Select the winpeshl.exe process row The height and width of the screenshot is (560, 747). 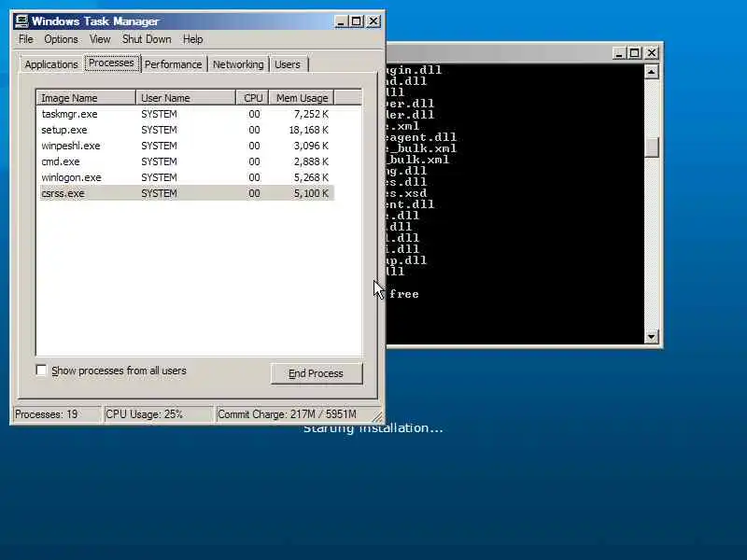[186, 146]
